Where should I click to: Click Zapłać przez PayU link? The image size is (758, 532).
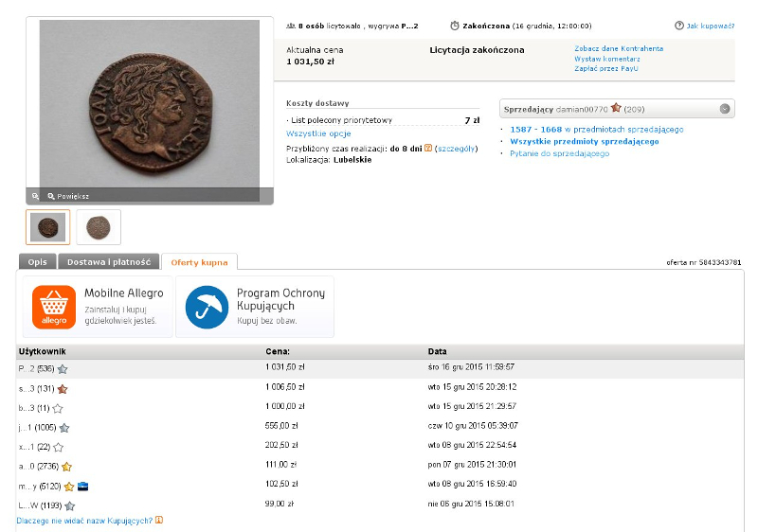coord(606,68)
